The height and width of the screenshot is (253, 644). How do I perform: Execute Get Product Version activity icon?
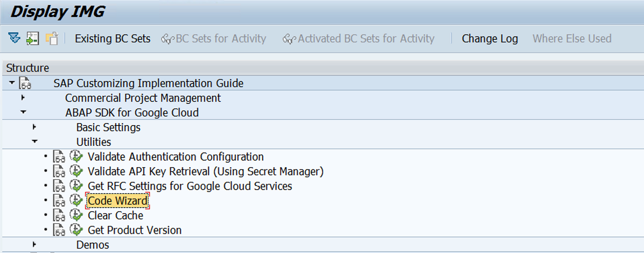(x=76, y=230)
